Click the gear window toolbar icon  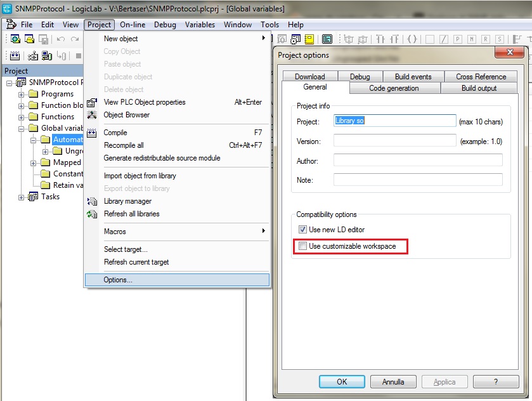(295, 39)
